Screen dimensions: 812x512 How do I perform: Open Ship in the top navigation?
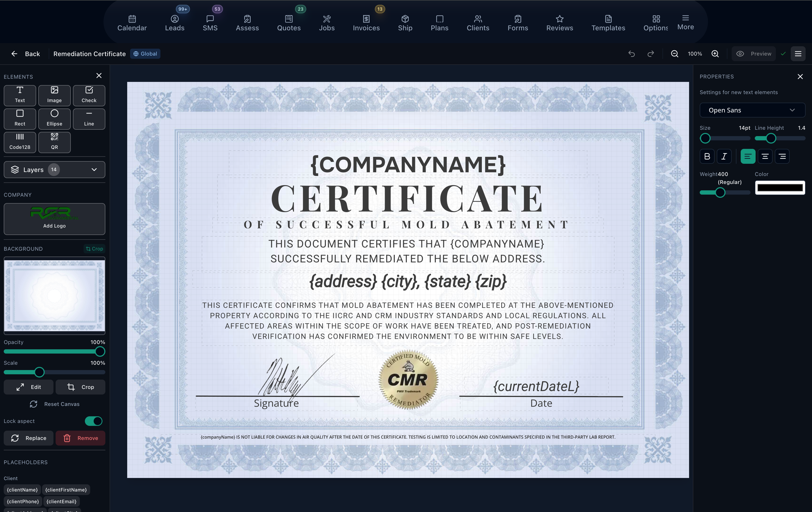pos(405,23)
